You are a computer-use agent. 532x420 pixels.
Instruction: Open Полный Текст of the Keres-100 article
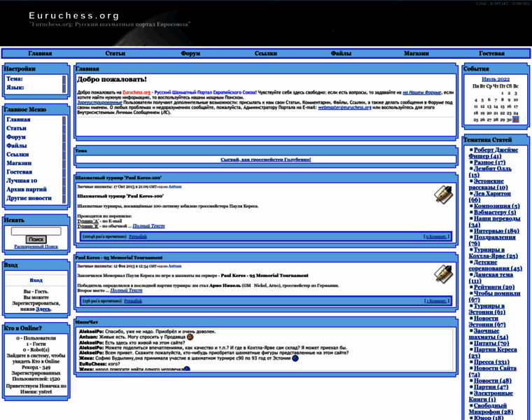click(148, 226)
